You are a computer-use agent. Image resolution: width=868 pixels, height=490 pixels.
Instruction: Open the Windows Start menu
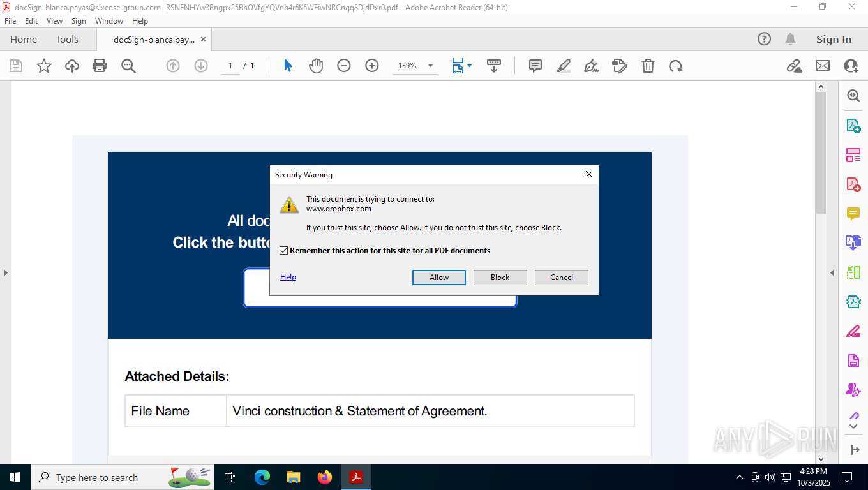(x=15, y=477)
